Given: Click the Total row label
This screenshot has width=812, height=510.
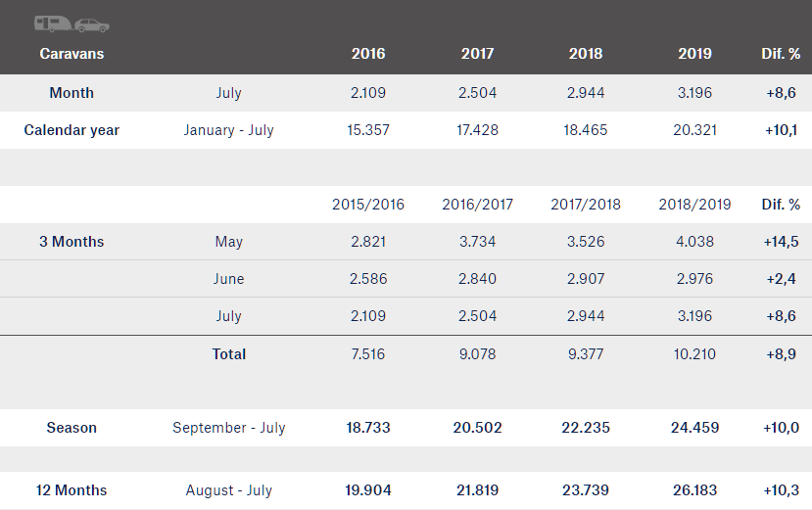Looking at the screenshot, I should 229,354.
